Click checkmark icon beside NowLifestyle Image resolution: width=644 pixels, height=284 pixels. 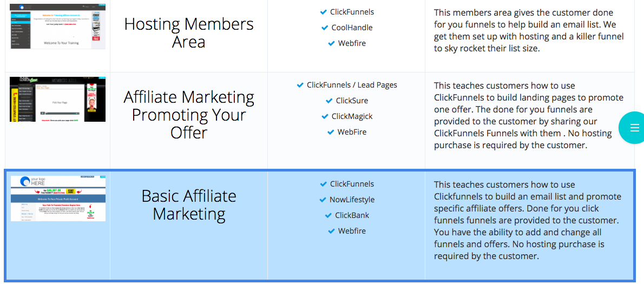click(323, 200)
